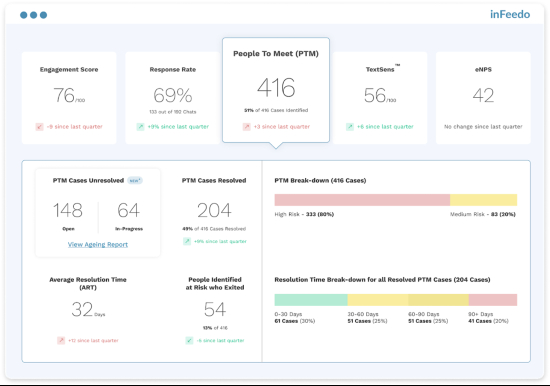Click '-9 since last quarter' text
550x386 pixels.
point(75,127)
